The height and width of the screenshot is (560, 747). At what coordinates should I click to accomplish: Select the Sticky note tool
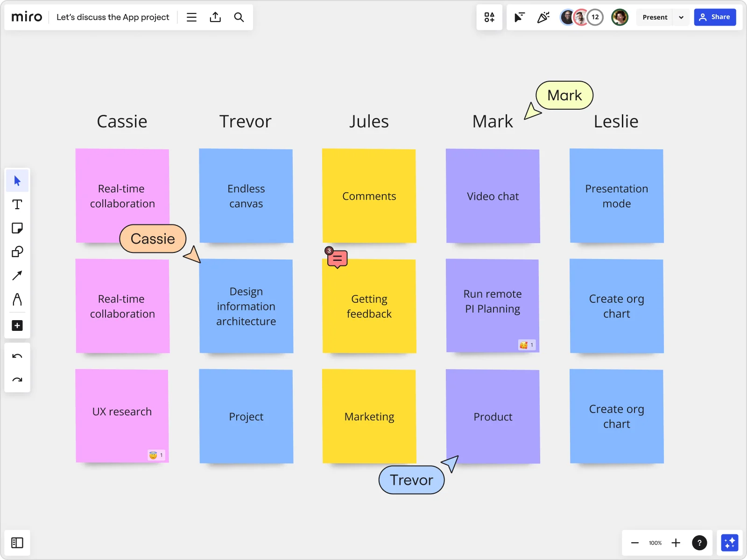coord(17,228)
